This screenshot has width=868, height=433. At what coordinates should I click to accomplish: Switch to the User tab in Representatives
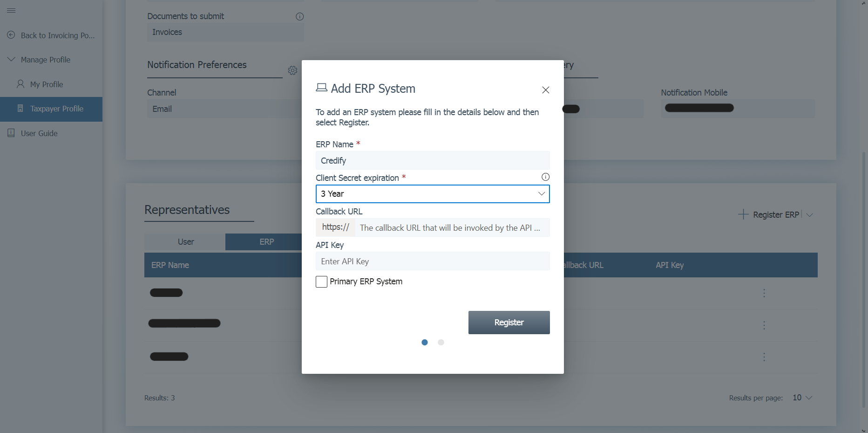(x=185, y=242)
